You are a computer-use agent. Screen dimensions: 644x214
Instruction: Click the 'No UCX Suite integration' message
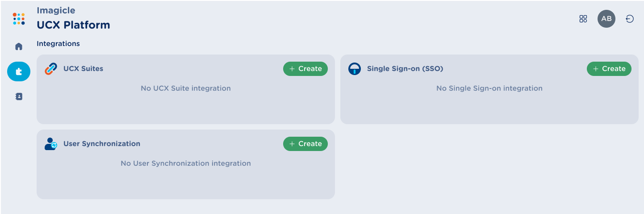pyautogui.click(x=186, y=88)
